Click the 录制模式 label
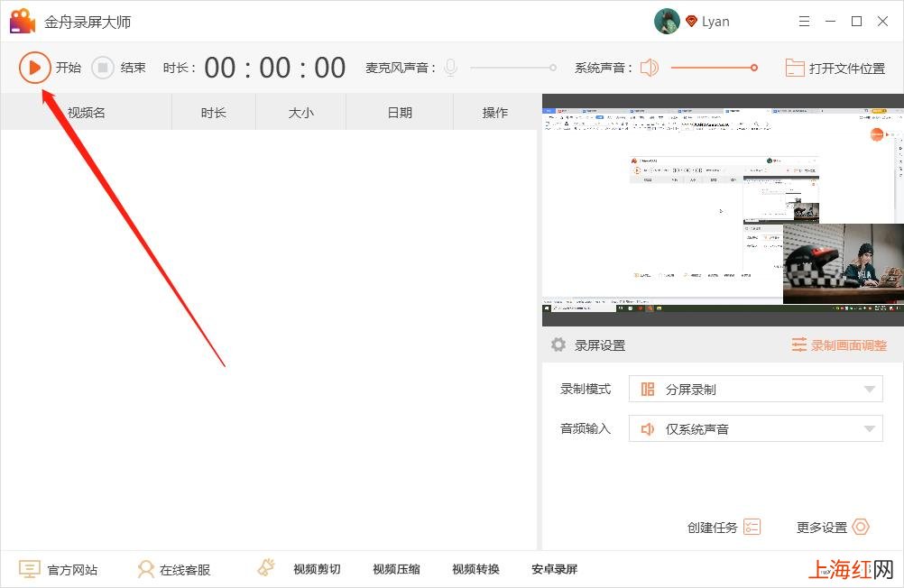 pyautogui.click(x=586, y=389)
